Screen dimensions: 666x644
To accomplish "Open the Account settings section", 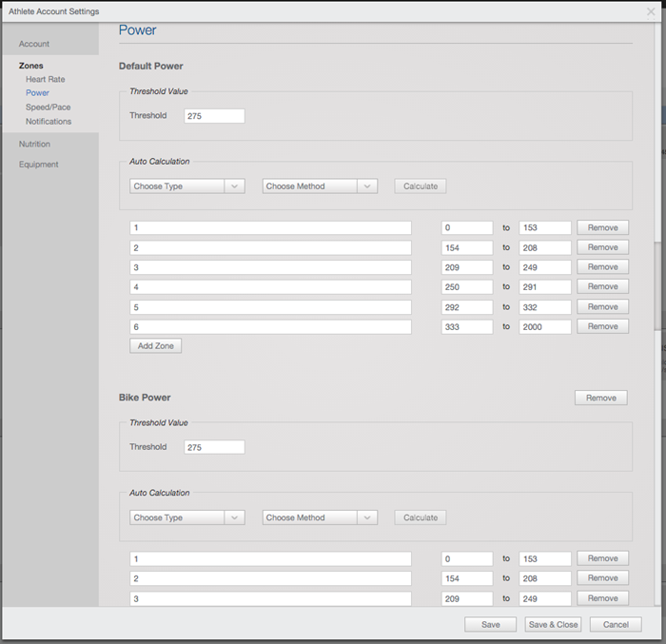I will (x=34, y=44).
